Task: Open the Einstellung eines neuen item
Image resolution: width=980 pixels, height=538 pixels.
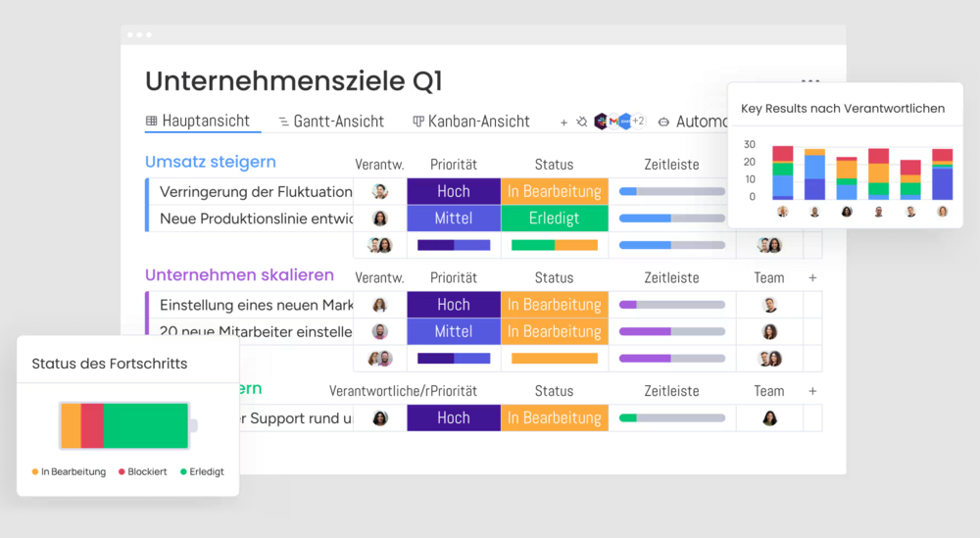Action: tap(255, 305)
